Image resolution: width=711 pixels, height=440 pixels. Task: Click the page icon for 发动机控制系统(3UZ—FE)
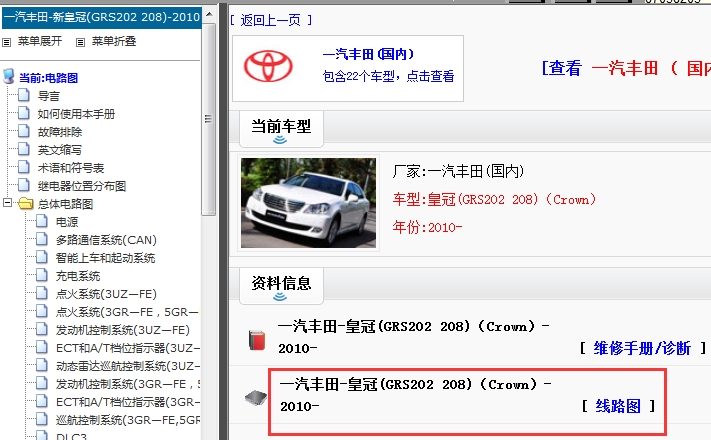(42, 329)
